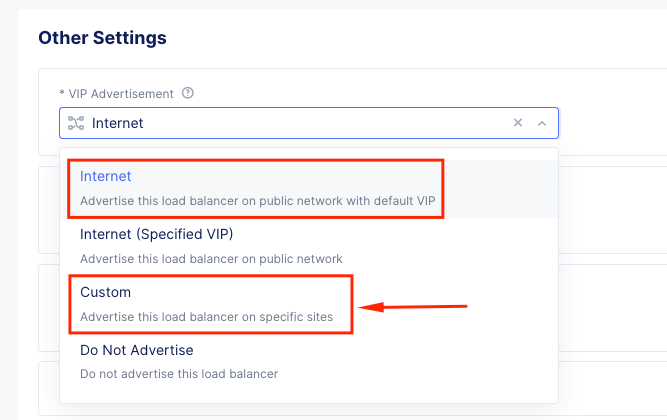Collapse the VIP Advertisement dropdown chevron

pos(542,123)
